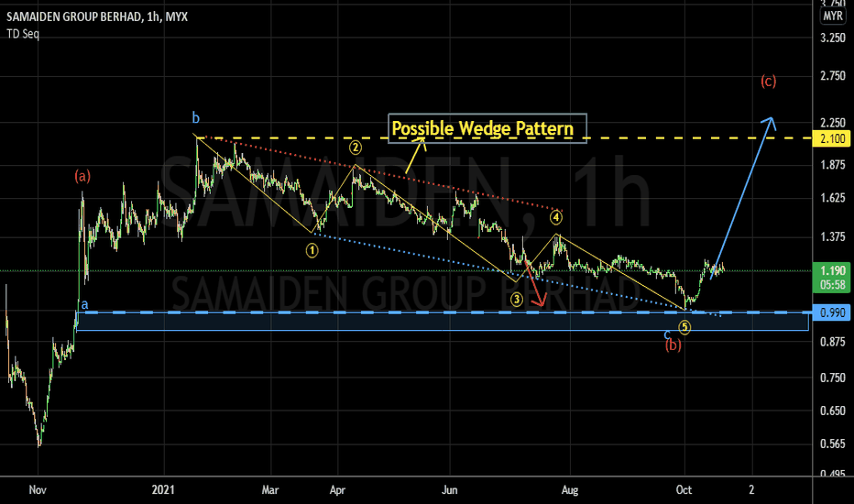Click the 1.375 price axis value
This screenshot has width=854, height=504.
click(833, 237)
